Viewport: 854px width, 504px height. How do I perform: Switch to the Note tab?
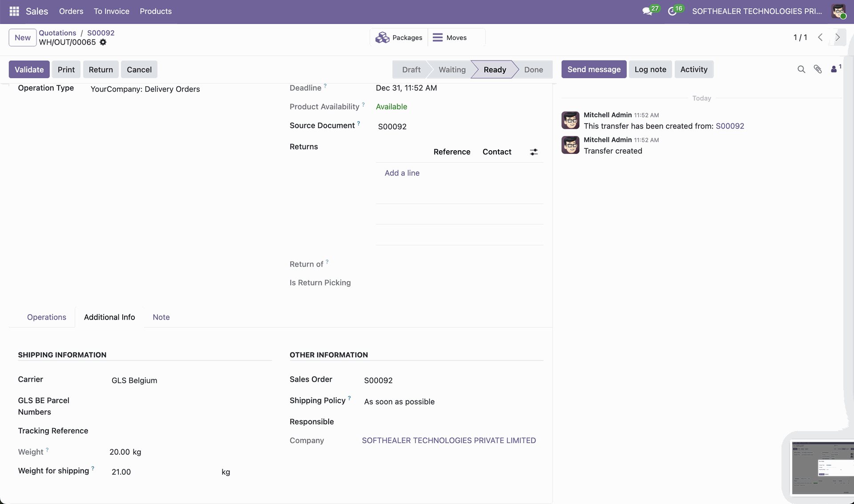[161, 317]
